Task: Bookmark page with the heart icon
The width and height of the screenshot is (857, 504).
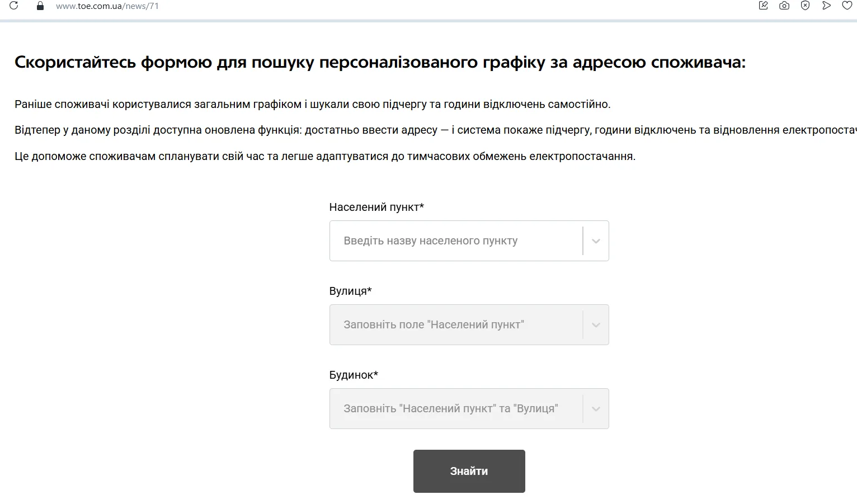Action: 847,6
